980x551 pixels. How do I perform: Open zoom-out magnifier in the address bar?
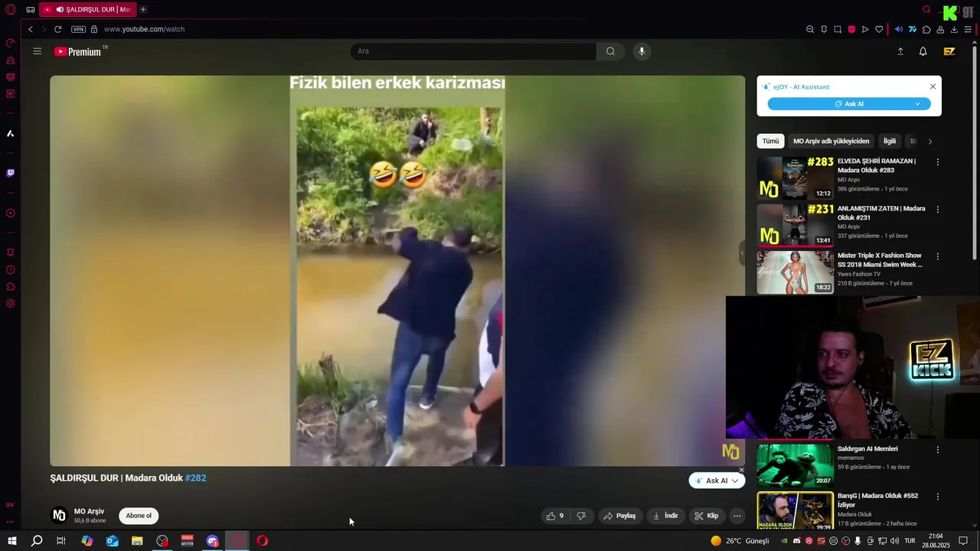point(810,29)
